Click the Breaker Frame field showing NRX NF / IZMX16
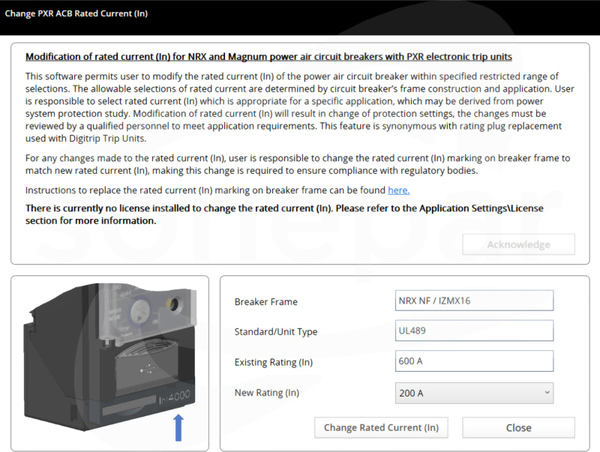 tap(474, 300)
